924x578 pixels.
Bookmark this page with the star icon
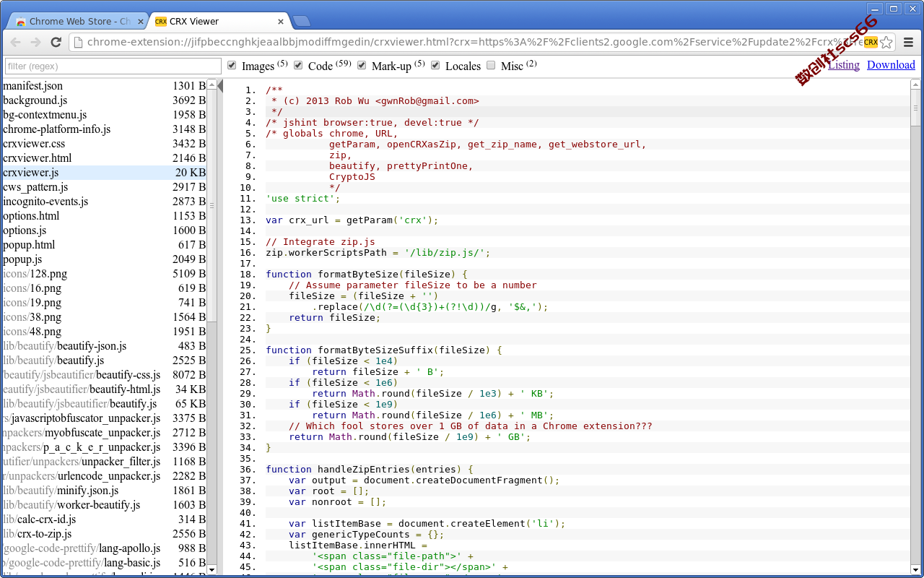coord(886,42)
